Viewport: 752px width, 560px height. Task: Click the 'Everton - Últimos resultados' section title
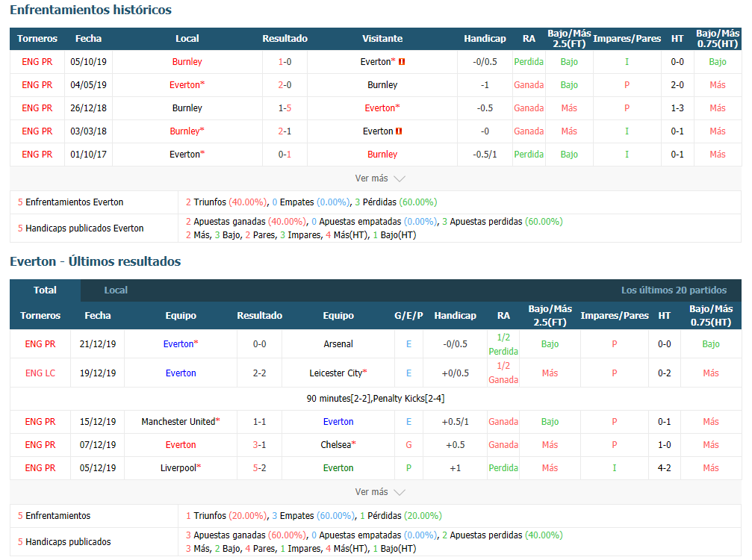point(96,261)
